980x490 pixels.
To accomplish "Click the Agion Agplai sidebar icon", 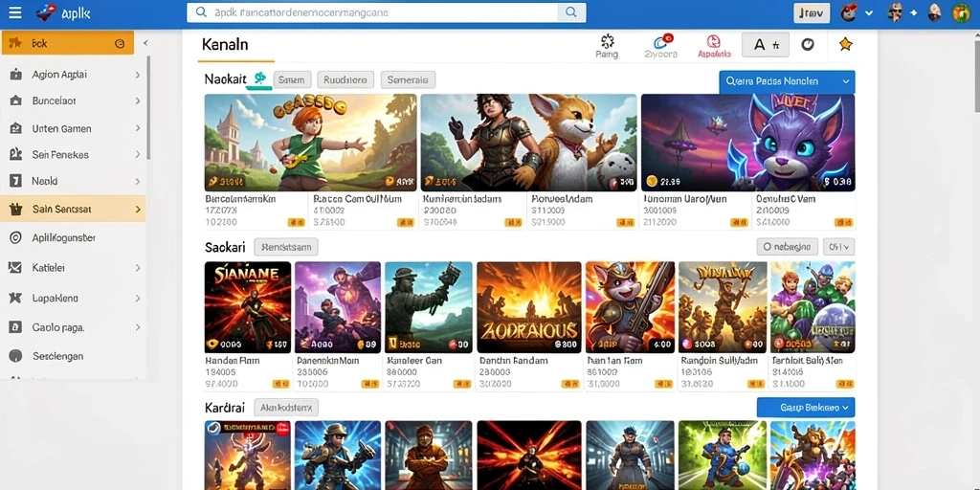I will coord(15,75).
